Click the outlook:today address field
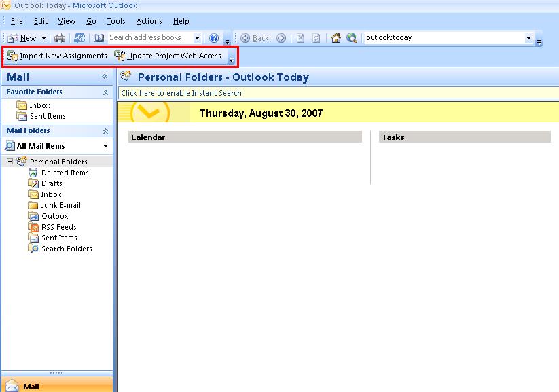 444,38
